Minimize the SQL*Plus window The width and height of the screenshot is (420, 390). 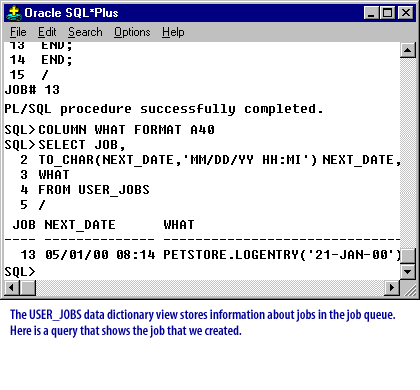(x=371, y=13)
